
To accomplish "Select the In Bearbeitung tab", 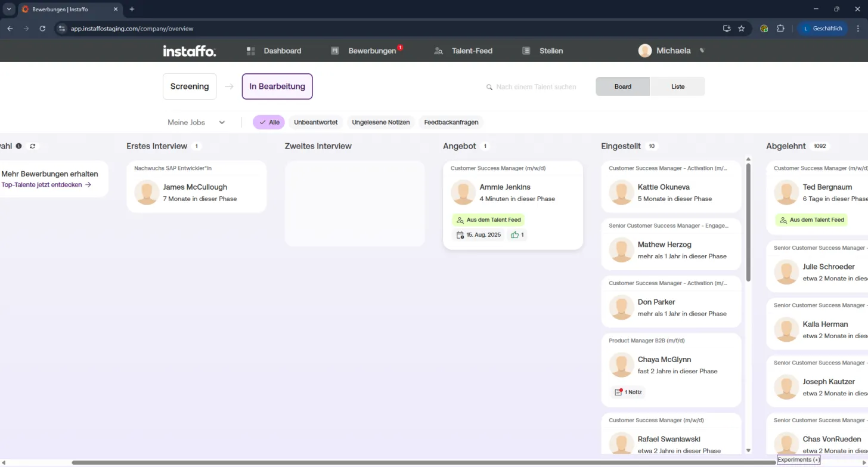I will [x=277, y=86].
